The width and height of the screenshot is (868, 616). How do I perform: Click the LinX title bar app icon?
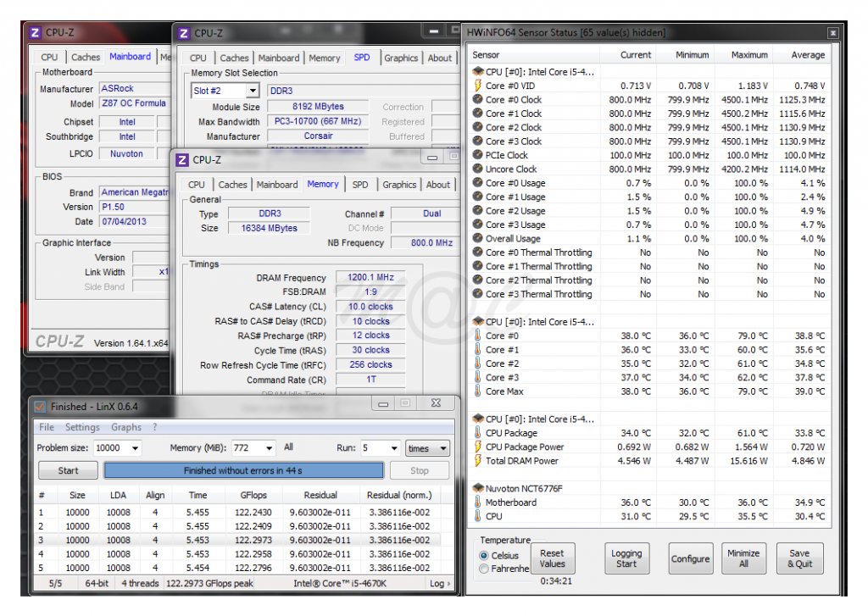(x=40, y=406)
